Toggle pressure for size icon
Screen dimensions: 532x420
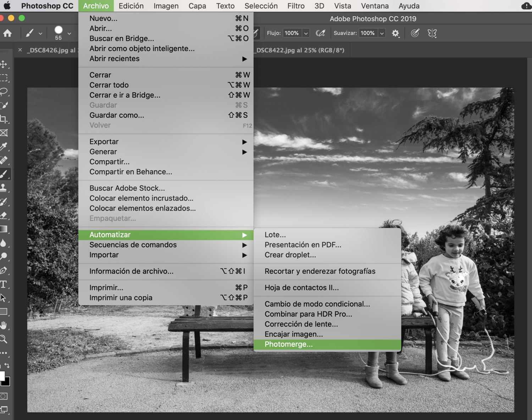(415, 33)
